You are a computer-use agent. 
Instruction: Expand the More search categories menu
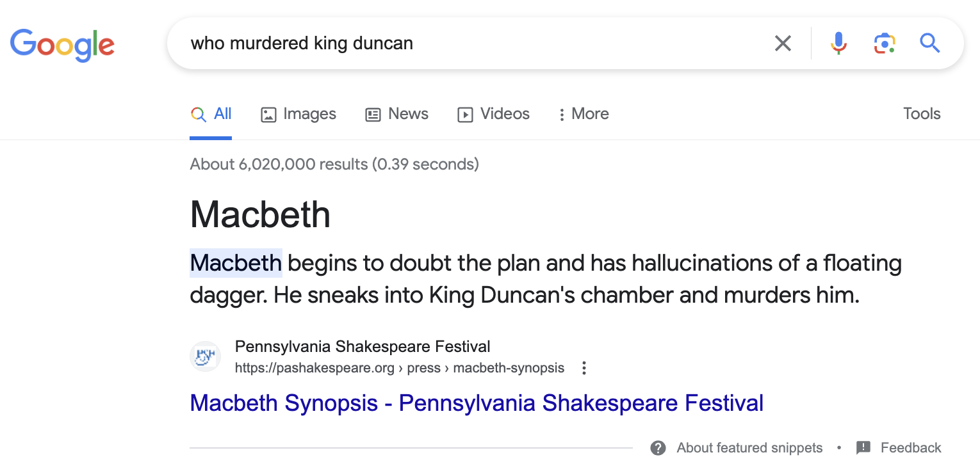click(582, 114)
